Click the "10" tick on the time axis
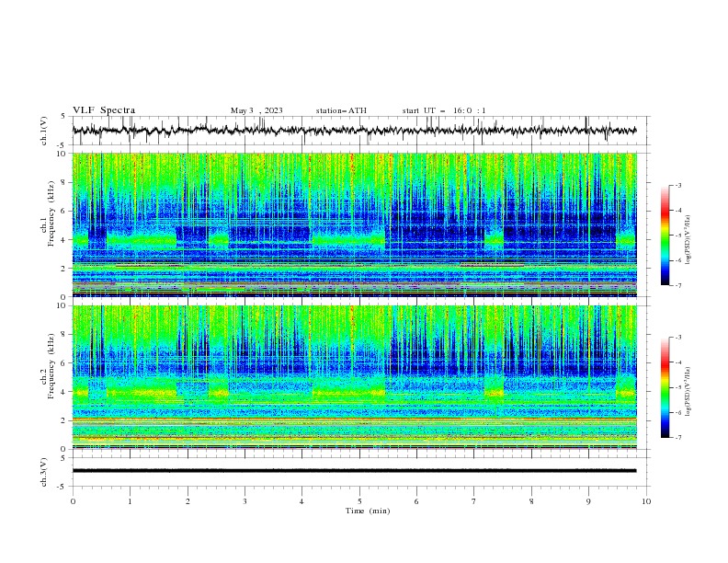 (646, 501)
